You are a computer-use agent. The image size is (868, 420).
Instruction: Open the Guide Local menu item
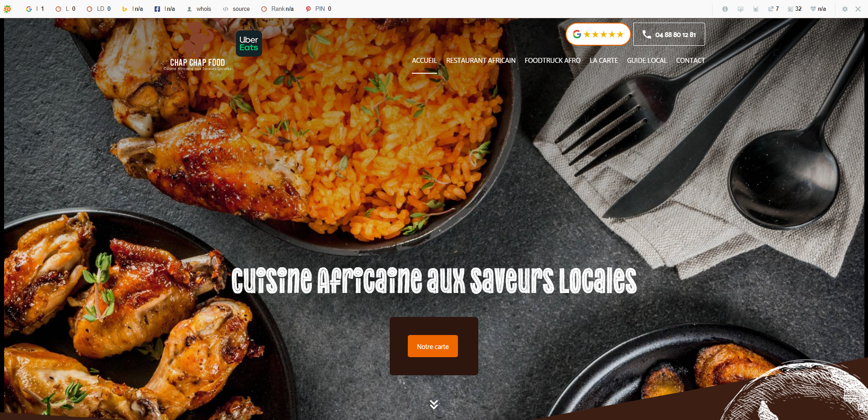[x=646, y=61]
